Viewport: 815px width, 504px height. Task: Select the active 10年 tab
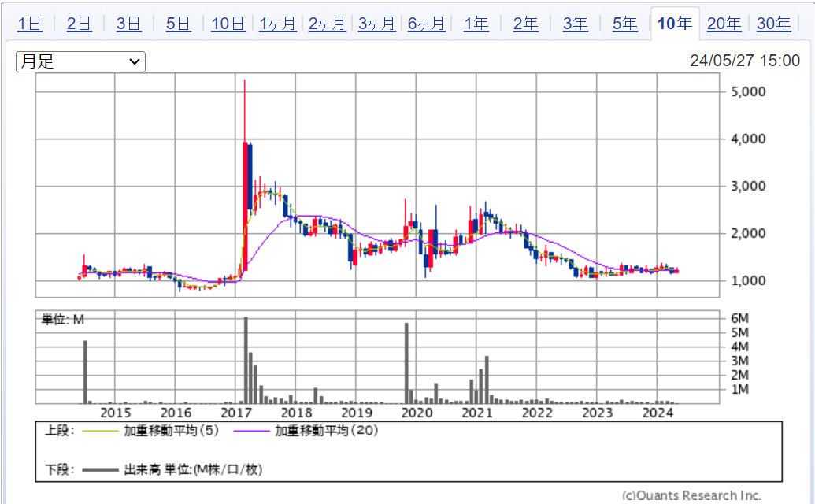pyautogui.click(x=675, y=24)
